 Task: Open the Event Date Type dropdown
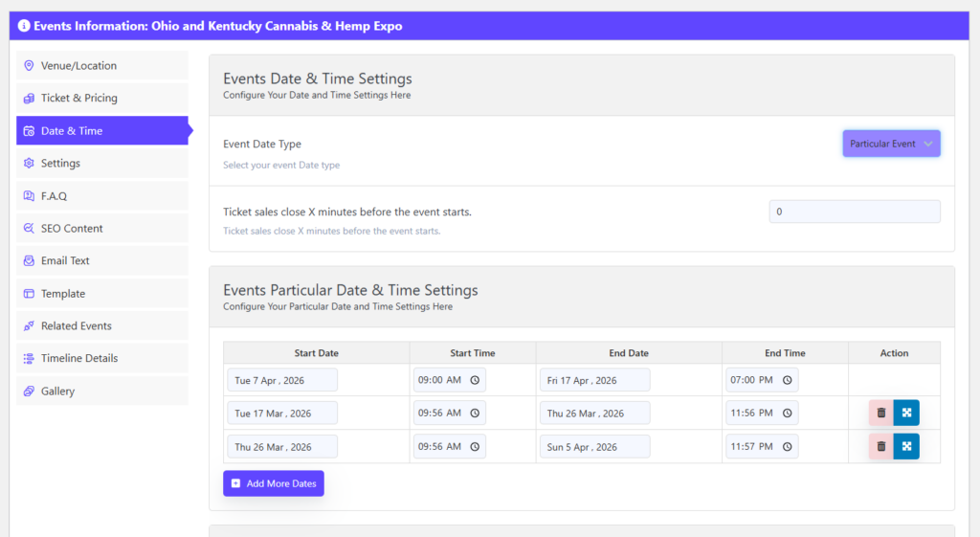click(891, 144)
